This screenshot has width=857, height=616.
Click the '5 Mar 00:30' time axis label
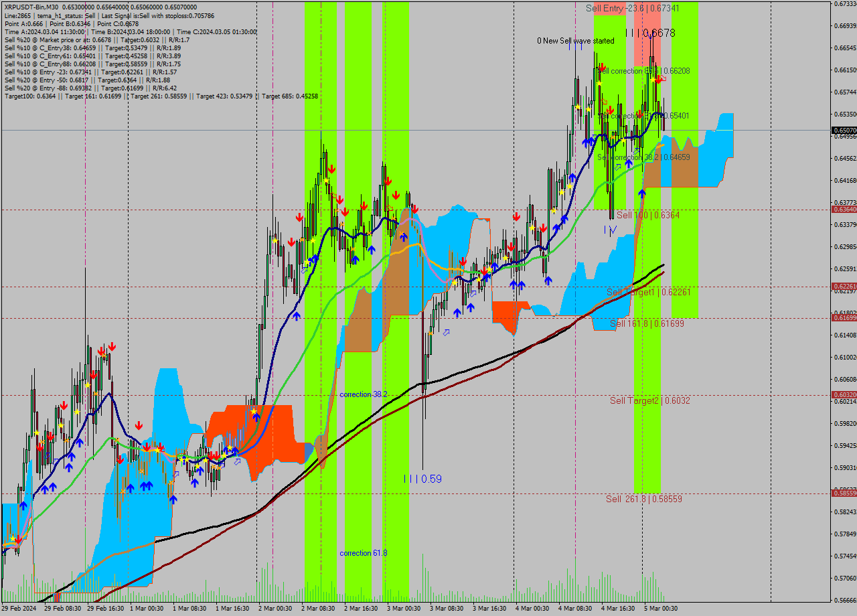click(x=662, y=609)
